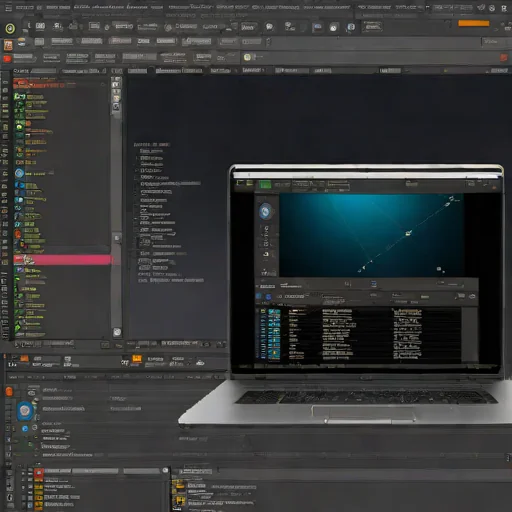Screen dimensions: 512x512
Task: Click the orange square icon in the lower middle toolbar
Action: [x=137, y=359]
